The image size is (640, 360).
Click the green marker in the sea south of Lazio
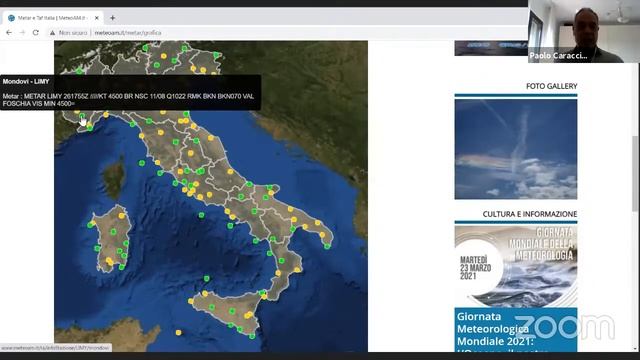[202, 215]
